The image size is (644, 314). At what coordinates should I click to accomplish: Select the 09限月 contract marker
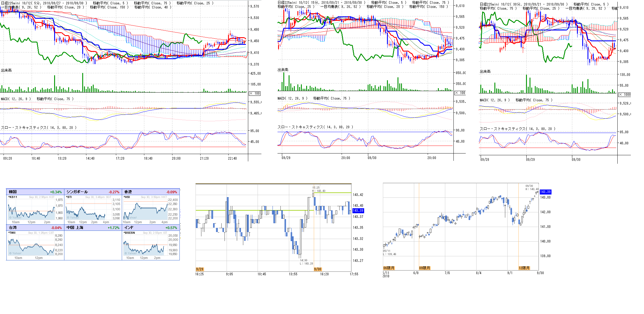click(x=424, y=268)
